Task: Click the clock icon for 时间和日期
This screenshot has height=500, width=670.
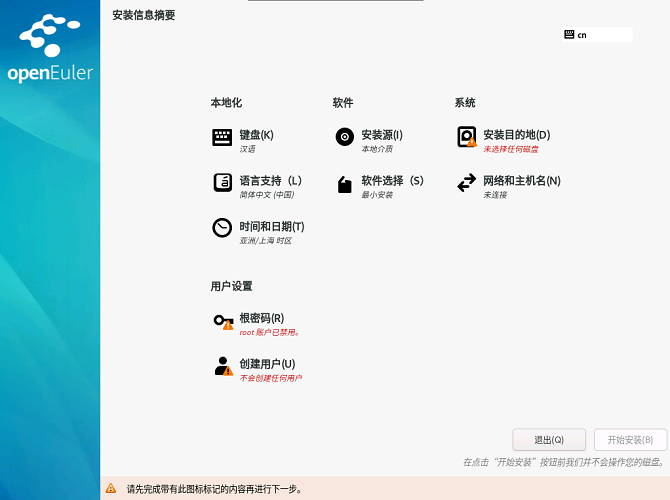Action: coord(222,228)
